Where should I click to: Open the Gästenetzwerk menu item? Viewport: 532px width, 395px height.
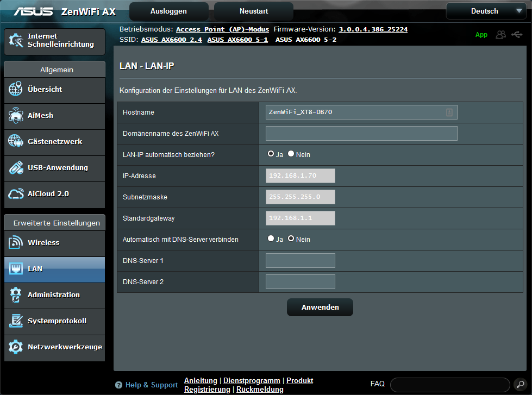pyautogui.click(x=55, y=142)
